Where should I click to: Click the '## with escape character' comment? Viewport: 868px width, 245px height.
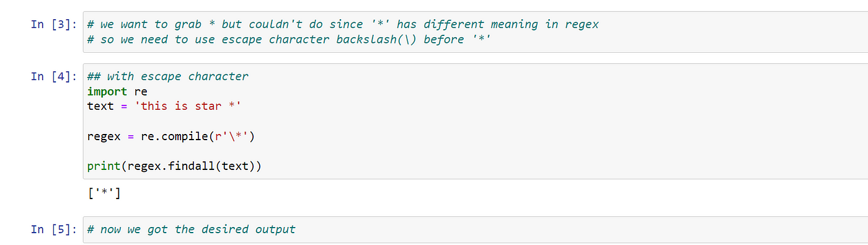[x=168, y=76]
